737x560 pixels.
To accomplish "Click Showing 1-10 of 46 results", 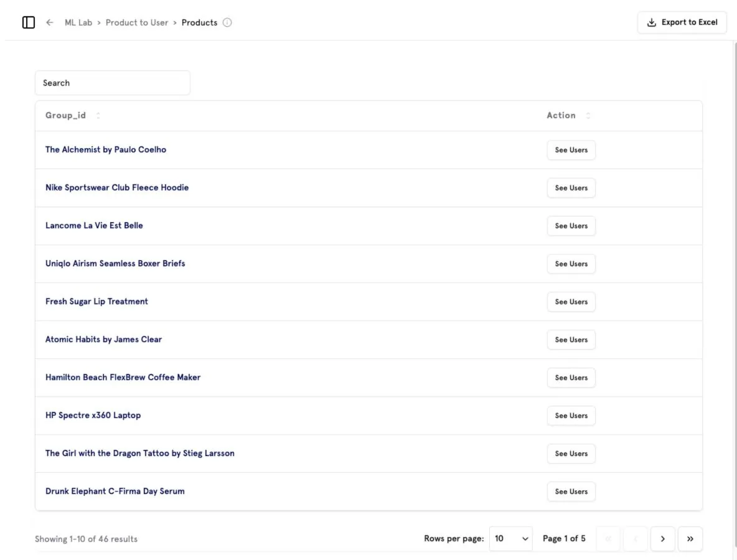I will (86, 539).
